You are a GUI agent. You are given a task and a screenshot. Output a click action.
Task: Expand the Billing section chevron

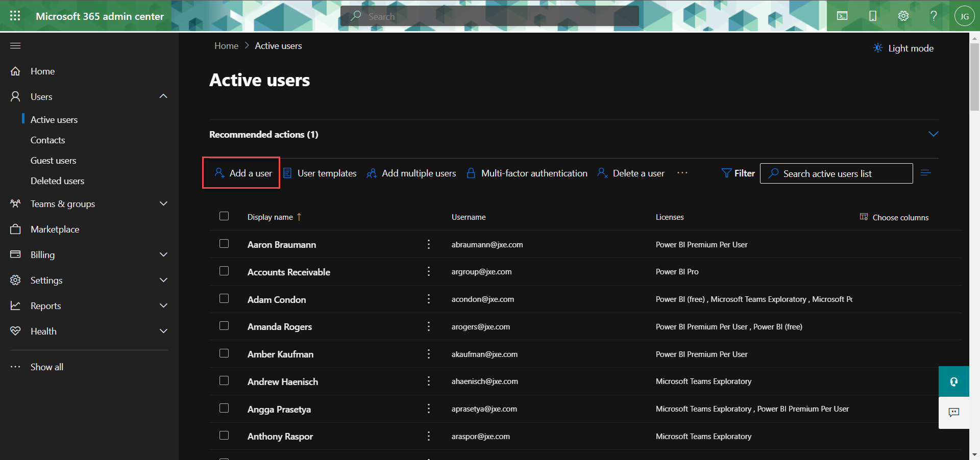[163, 254]
